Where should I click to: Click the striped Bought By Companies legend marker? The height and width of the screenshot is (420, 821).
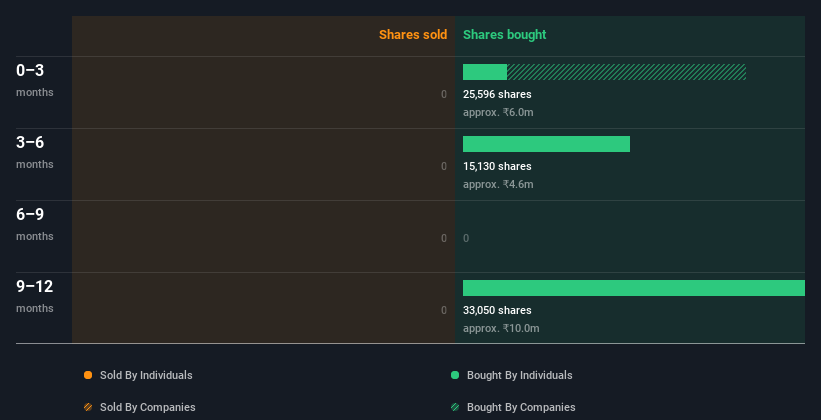455,407
